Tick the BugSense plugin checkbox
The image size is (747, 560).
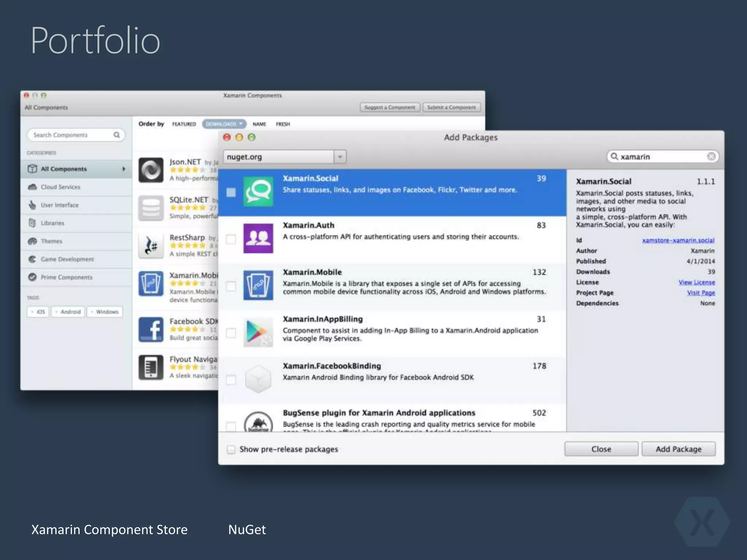pos(231,426)
